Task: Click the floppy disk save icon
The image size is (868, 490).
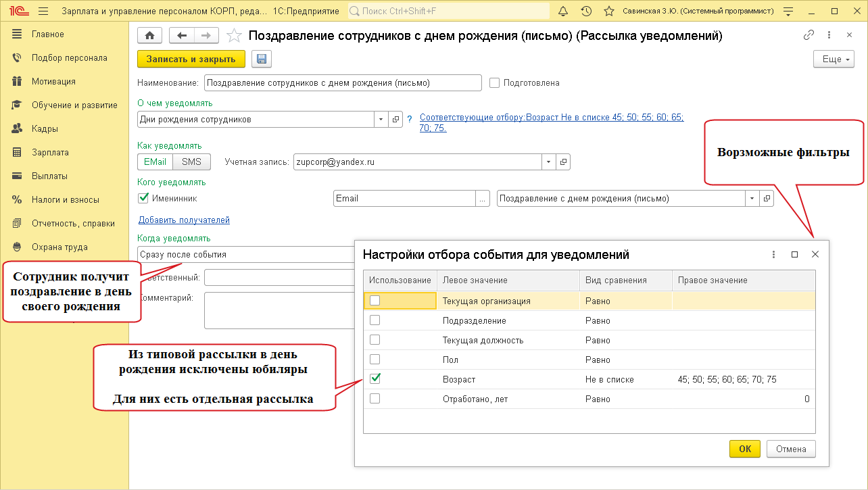Action: pos(261,59)
